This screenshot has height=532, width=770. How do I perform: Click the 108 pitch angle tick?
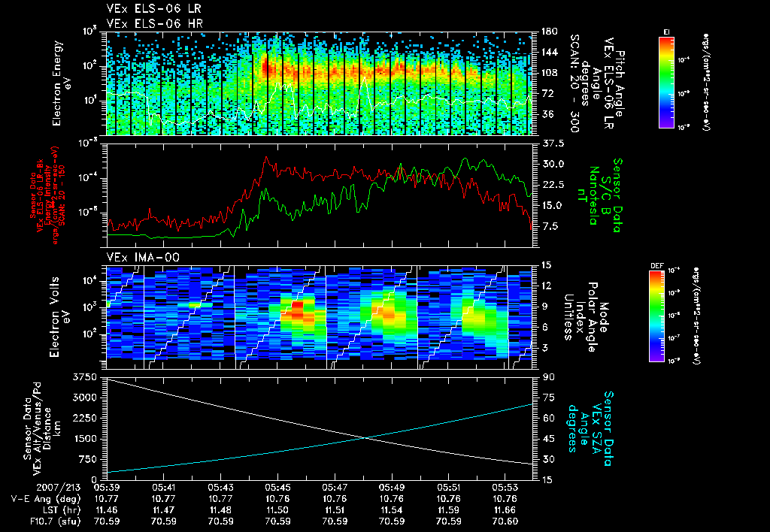point(550,73)
